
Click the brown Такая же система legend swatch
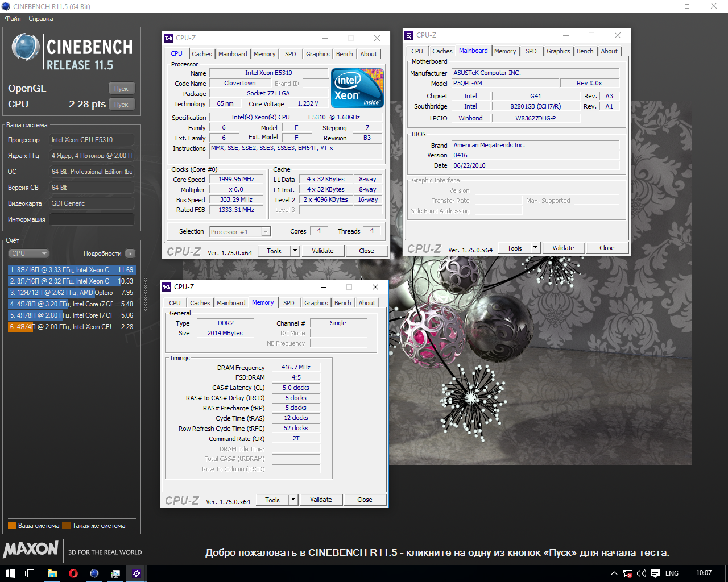(x=66, y=526)
